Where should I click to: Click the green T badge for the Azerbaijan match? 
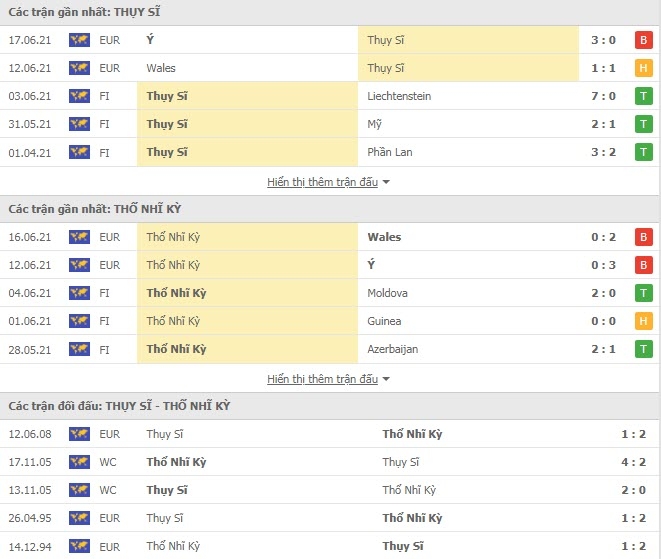643,349
